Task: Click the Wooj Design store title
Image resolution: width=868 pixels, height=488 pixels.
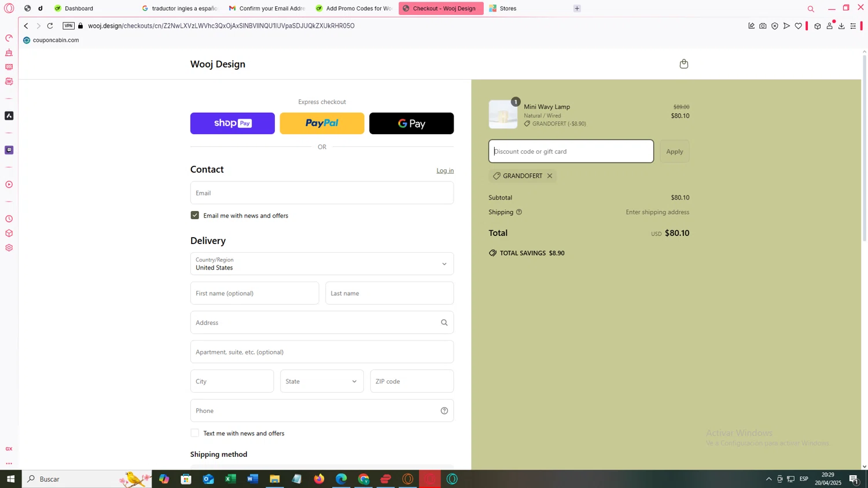Action: coord(218,64)
